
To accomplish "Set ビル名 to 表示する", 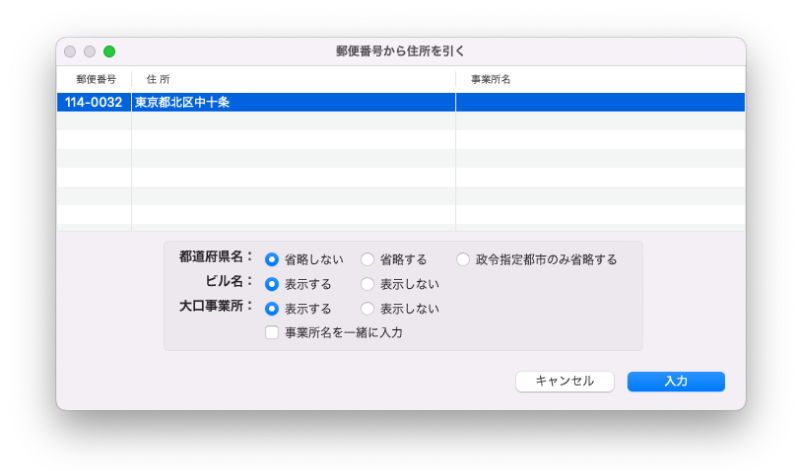I will point(272,284).
